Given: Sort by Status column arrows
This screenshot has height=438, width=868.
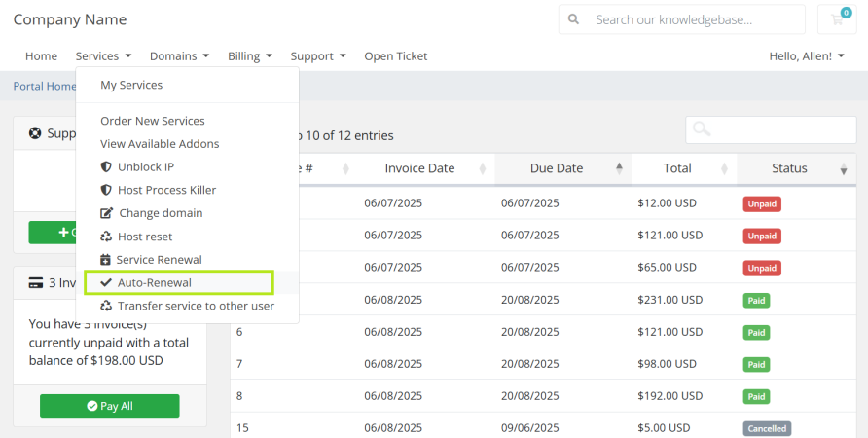Looking at the screenshot, I should (x=843, y=169).
